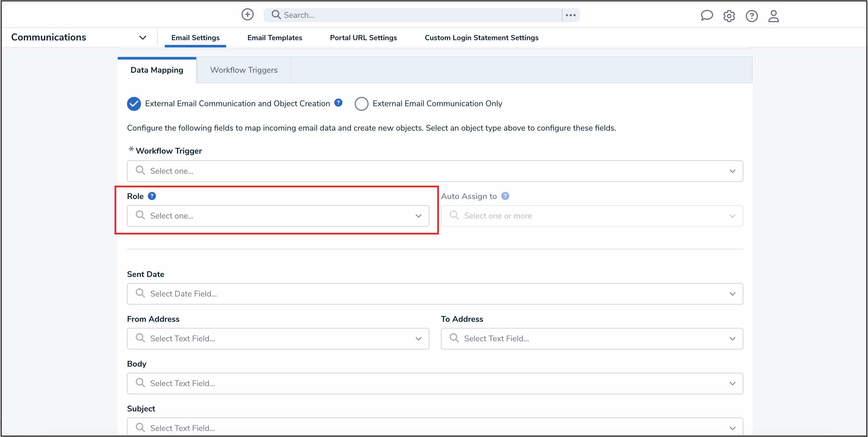The image size is (868, 437).
Task: Select External Email Communication and Object Creation
Action: pyautogui.click(x=134, y=104)
